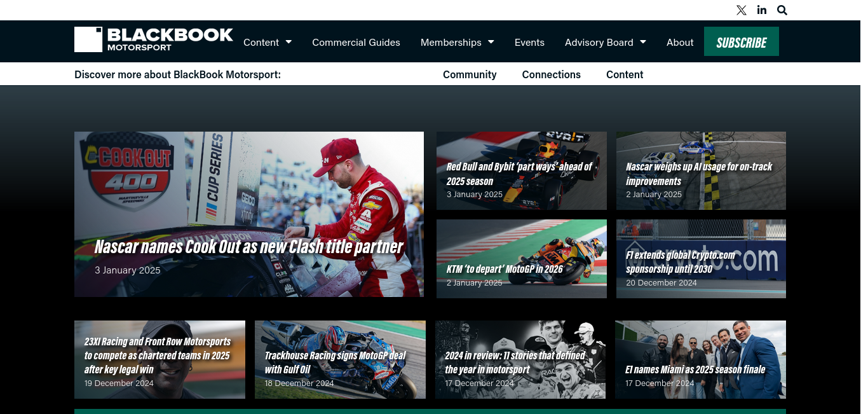Screen dimensions: 868x414
Task: Open 23XI Racing and Front Row Motorsports article
Action: click(x=158, y=355)
